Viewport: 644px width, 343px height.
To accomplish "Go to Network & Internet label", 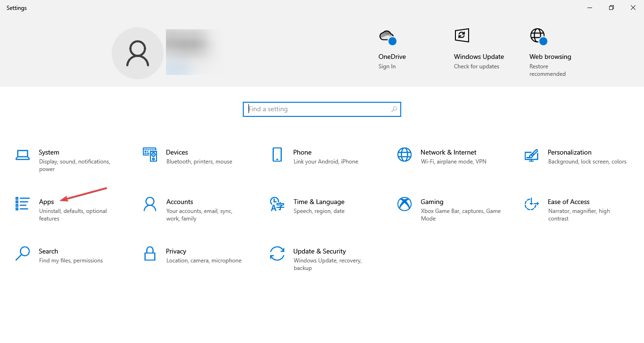I will [448, 152].
